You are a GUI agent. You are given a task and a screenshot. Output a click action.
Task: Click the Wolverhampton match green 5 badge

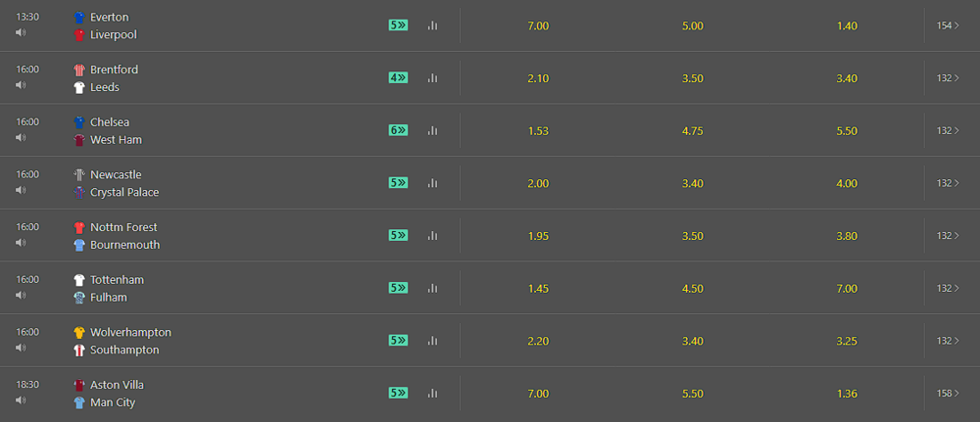[398, 340]
